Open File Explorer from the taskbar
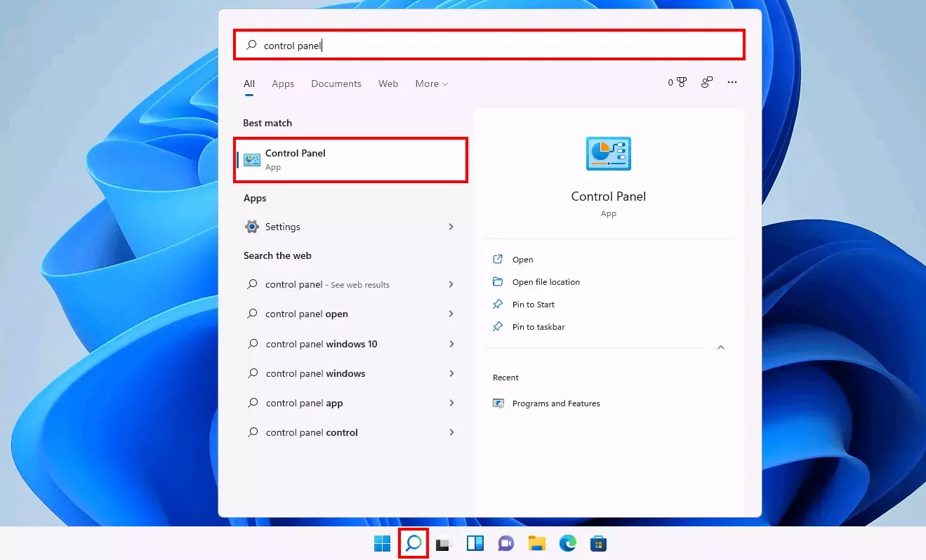Viewport: 926px width, 560px height. (x=536, y=542)
